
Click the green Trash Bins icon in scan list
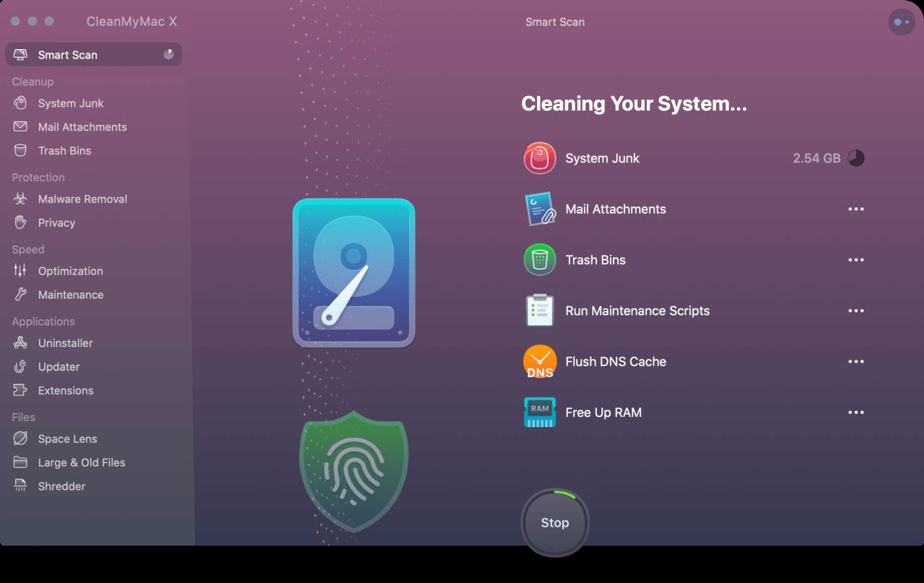(540, 260)
